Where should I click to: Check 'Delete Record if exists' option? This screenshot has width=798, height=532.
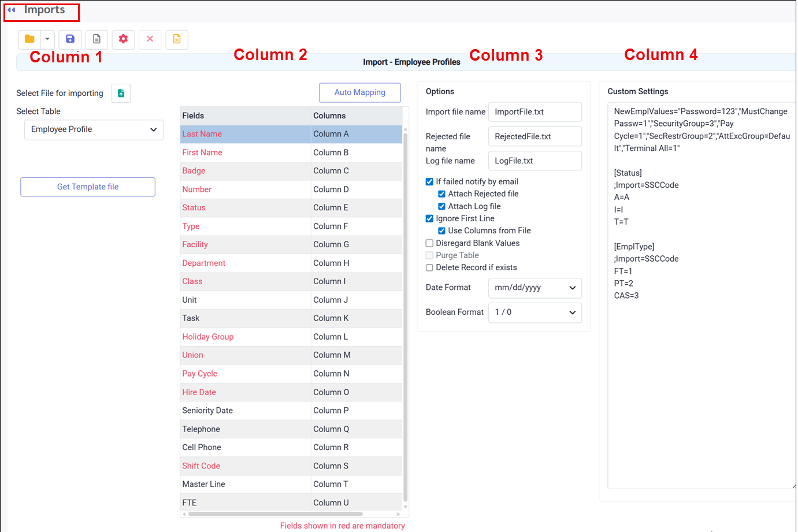(429, 267)
